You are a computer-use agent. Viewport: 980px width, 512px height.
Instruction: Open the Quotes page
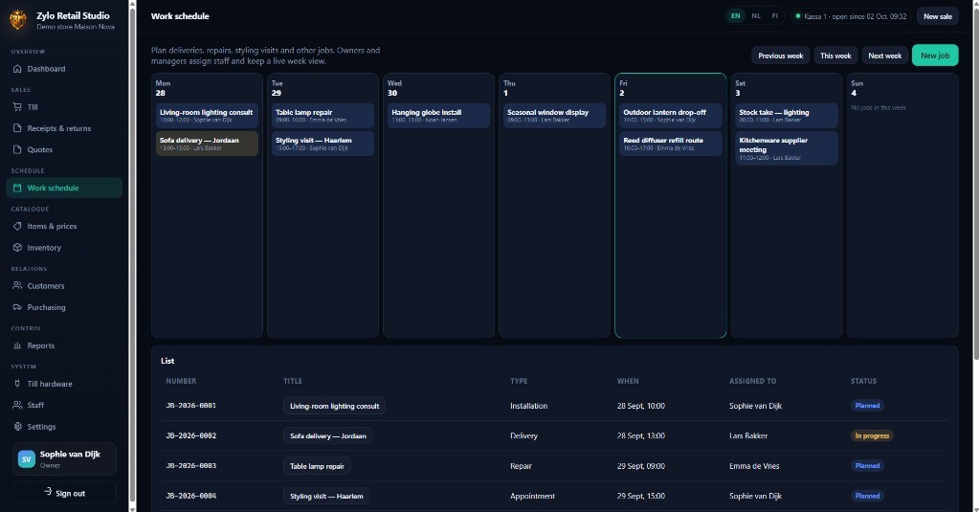pos(64,149)
